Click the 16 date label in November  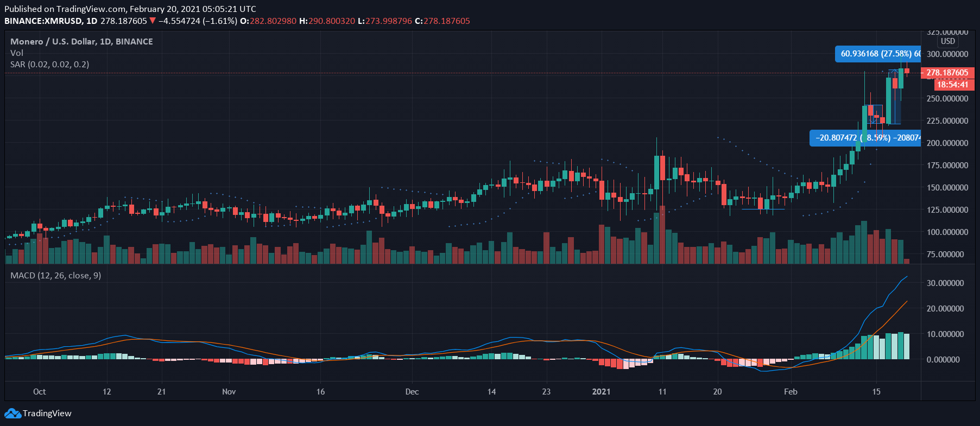[321, 392]
